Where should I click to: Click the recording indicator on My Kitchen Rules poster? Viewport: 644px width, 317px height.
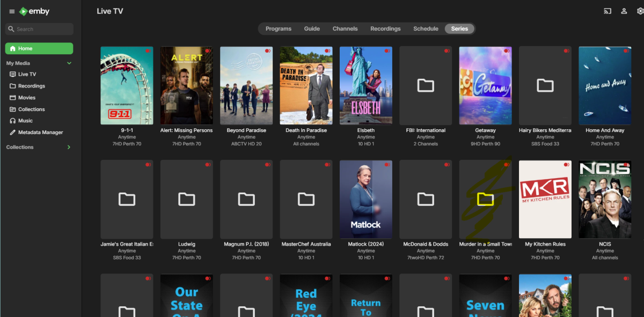coord(566,165)
